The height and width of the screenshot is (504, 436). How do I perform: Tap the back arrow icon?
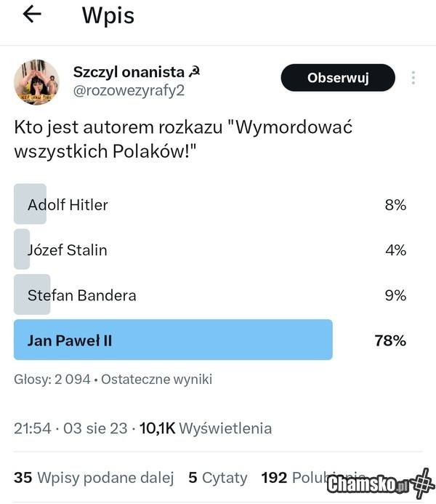(x=32, y=15)
